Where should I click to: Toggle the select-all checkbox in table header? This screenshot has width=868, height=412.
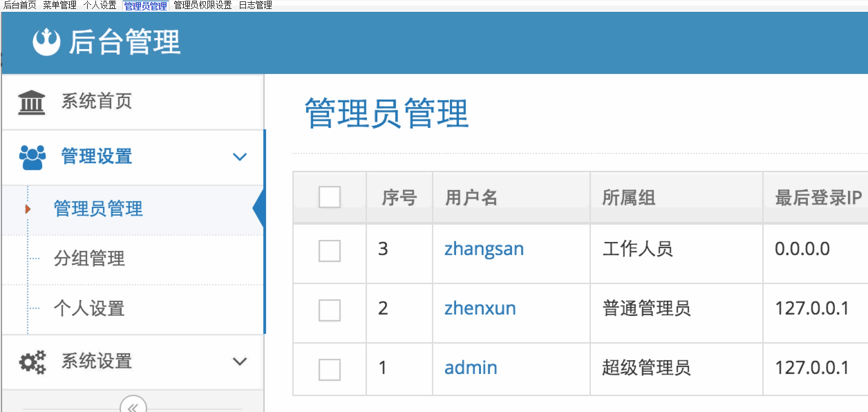click(330, 198)
